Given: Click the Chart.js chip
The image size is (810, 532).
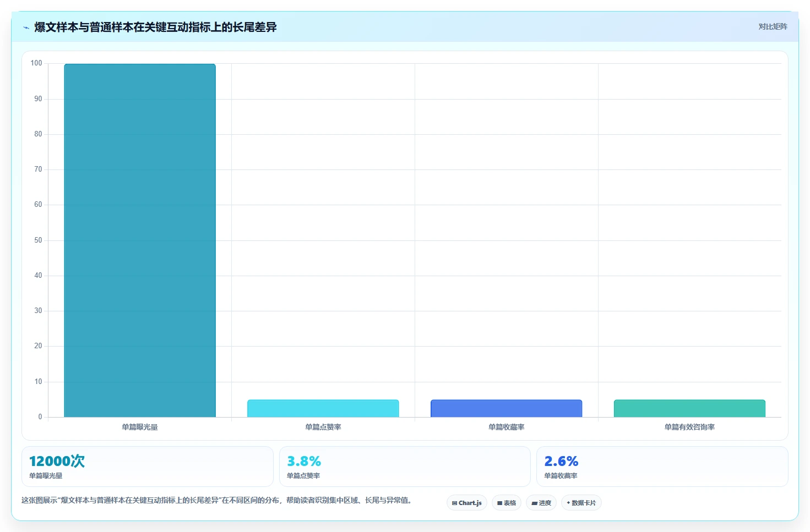Looking at the screenshot, I should click(467, 503).
